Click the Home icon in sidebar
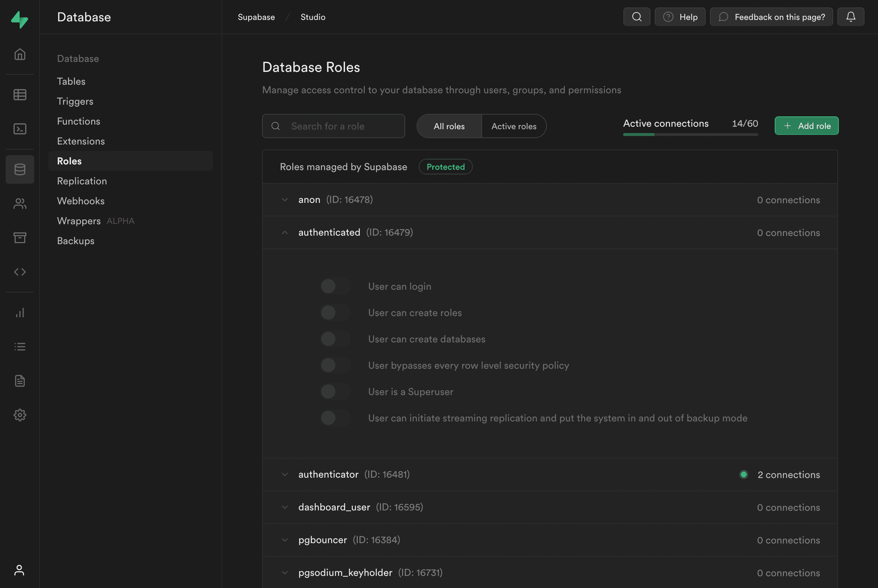The height and width of the screenshot is (588, 878). [x=20, y=55]
